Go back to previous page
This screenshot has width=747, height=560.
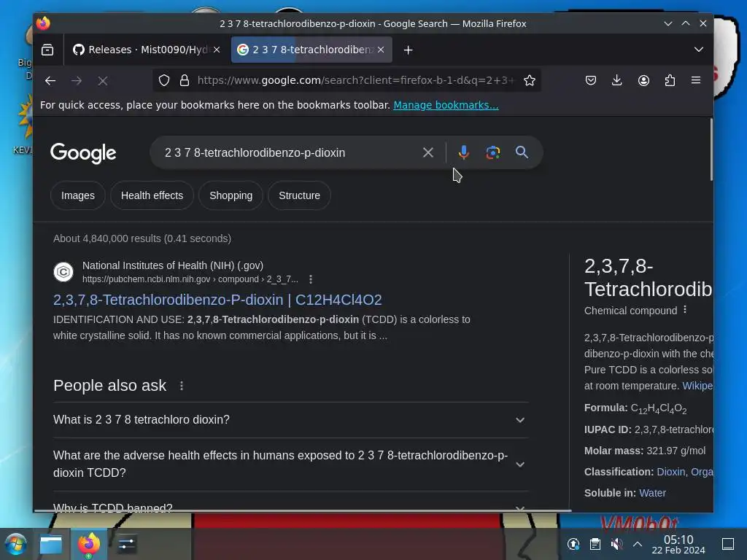[x=50, y=80]
